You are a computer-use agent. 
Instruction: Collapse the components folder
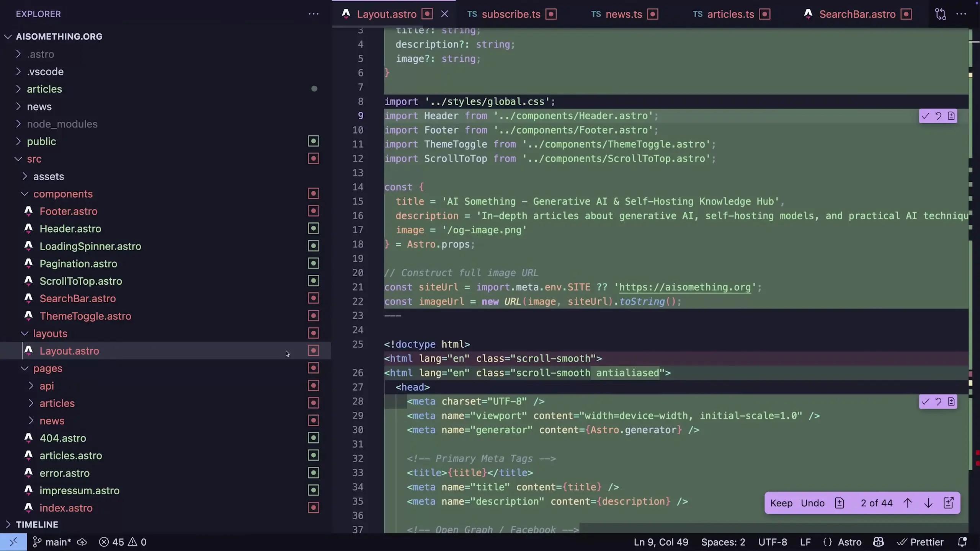(x=165, y=194)
